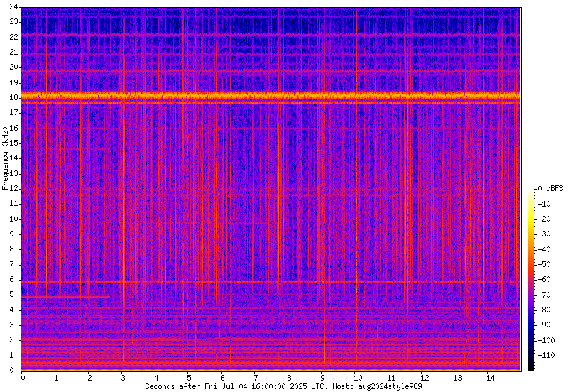Click the horizontal line at 6 kHz
Screen dimensions: 568x392
(x=271, y=281)
